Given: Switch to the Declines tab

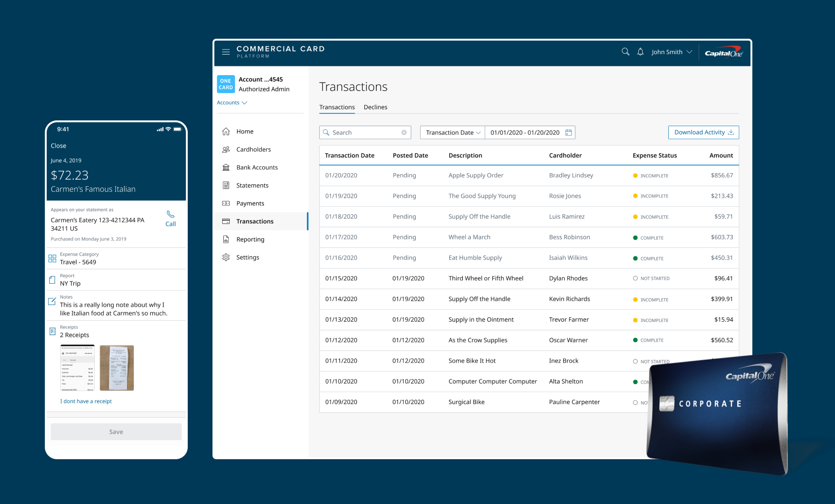Looking at the screenshot, I should coord(375,107).
